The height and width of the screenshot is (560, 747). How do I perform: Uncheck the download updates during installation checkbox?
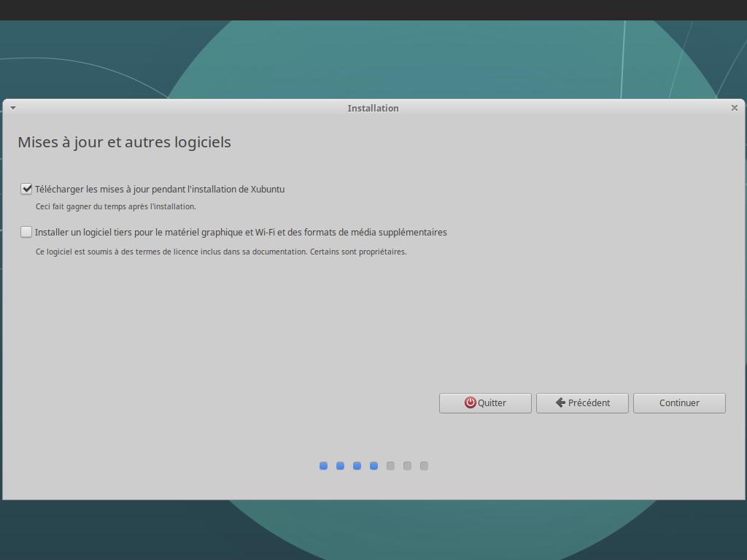(27, 189)
